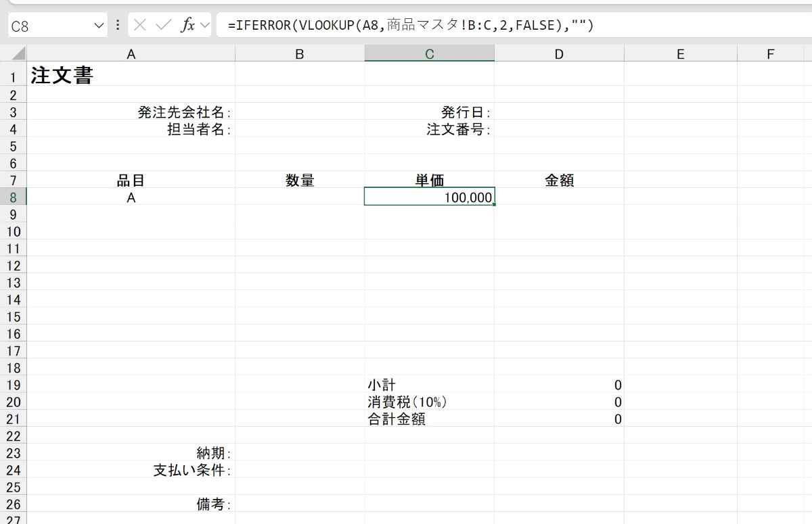Open Insert Function with the fx icon

coord(187,26)
